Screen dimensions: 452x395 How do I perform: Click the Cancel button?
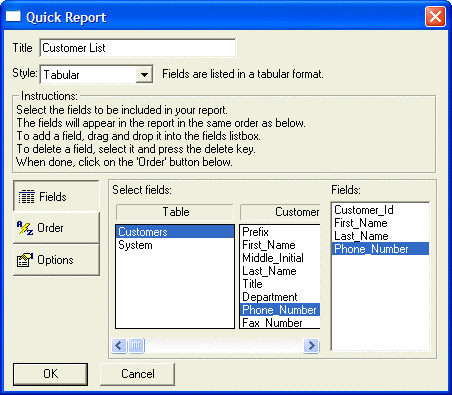tap(137, 374)
